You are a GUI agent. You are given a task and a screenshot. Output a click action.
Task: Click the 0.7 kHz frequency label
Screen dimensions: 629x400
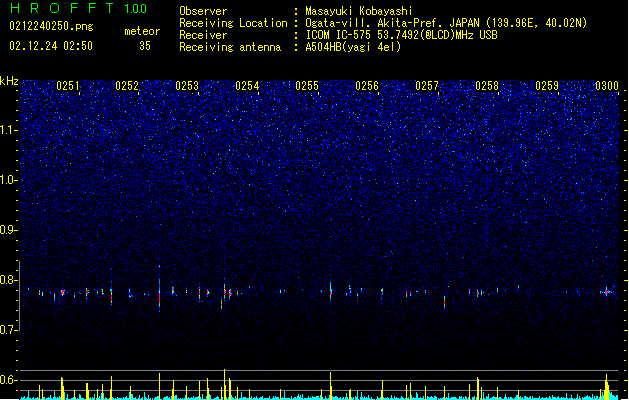pyautogui.click(x=8, y=330)
